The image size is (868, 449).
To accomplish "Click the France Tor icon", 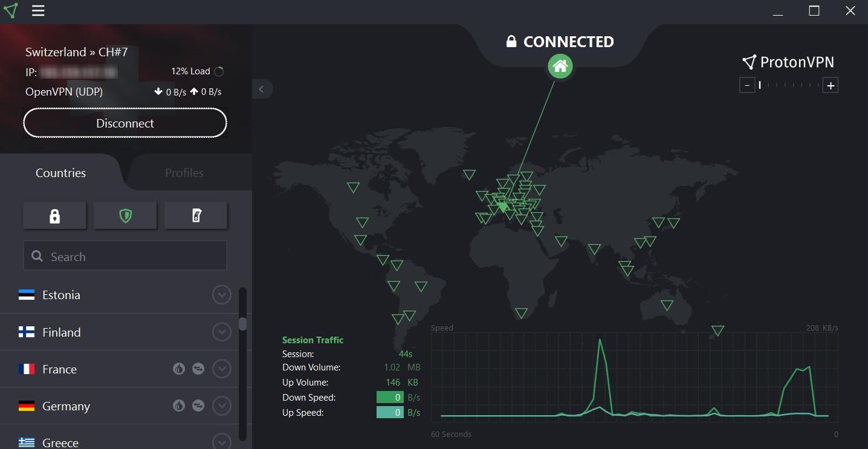I will [179, 369].
